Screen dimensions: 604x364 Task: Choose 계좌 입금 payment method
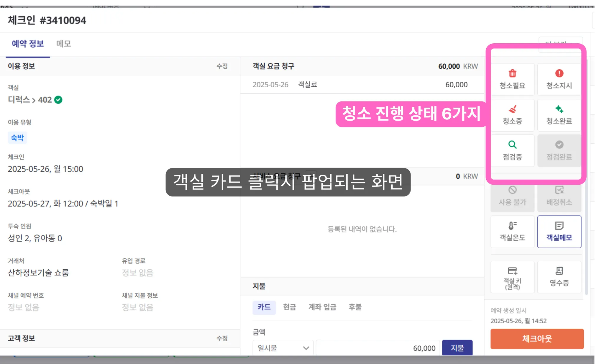point(322,307)
